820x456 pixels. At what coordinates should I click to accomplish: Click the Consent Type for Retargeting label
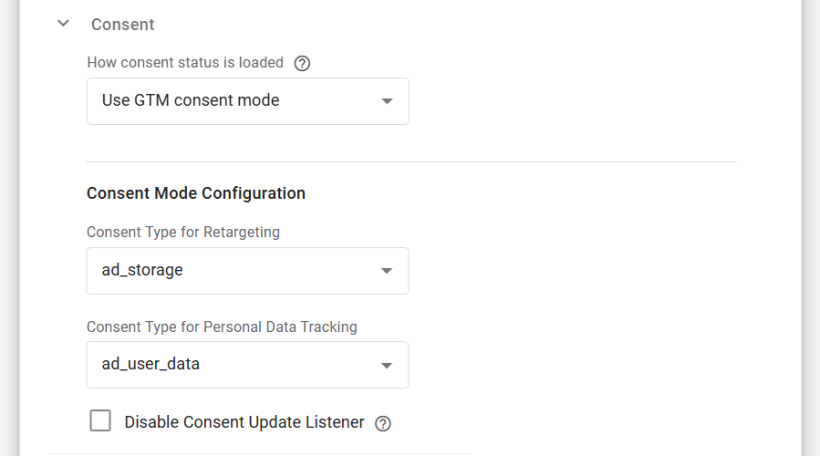click(x=183, y=232)
